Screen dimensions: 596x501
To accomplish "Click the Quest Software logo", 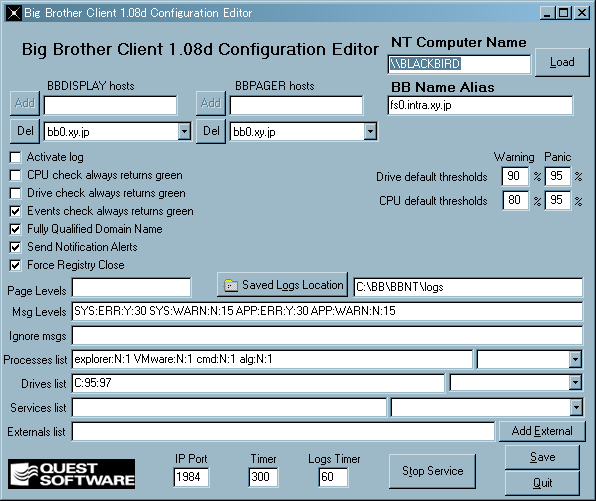I will pyautogui.click(x=71, y=474).
